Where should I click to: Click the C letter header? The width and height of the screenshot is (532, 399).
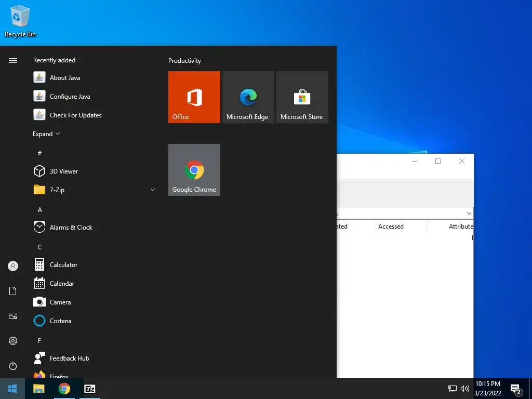pos(39,247)
